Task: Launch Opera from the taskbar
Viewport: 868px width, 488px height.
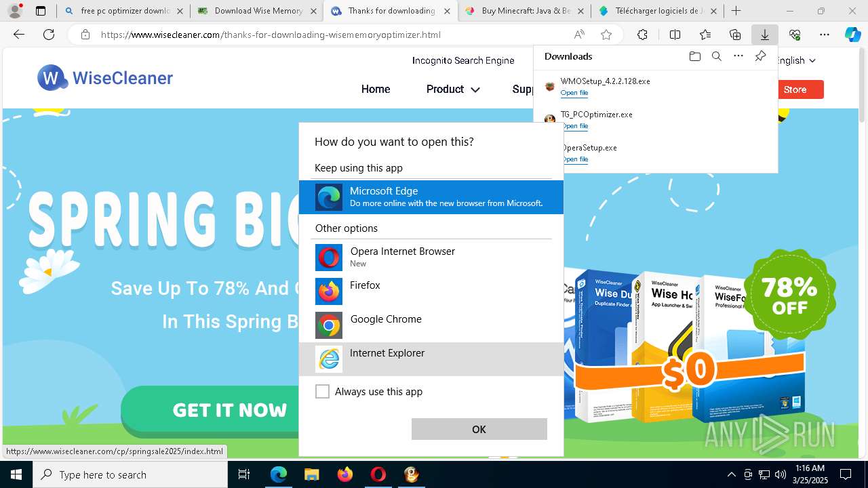Action: click(x=378, y=474)
